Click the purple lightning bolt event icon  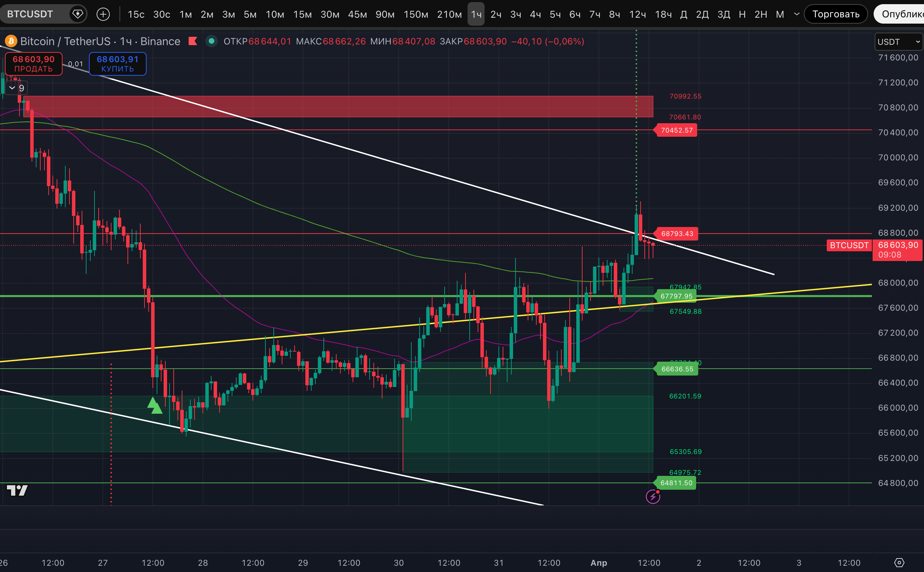point(653,496)
